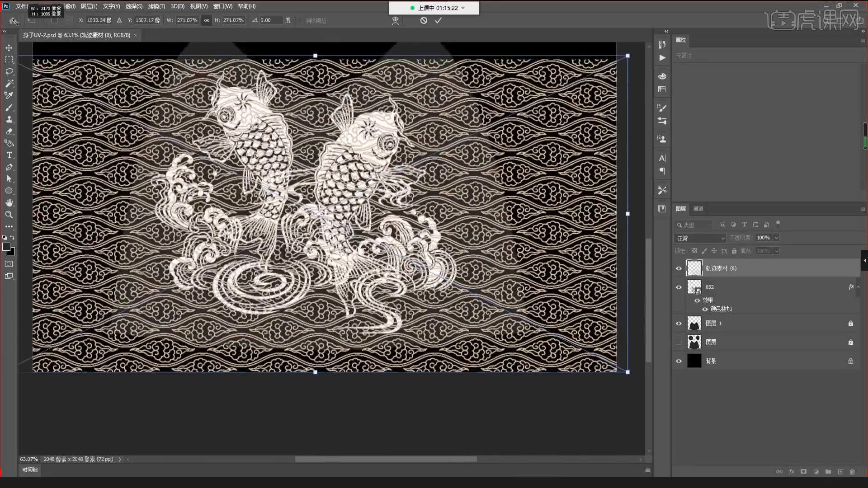Toggle lock transparent pixels

pos(694,251)
